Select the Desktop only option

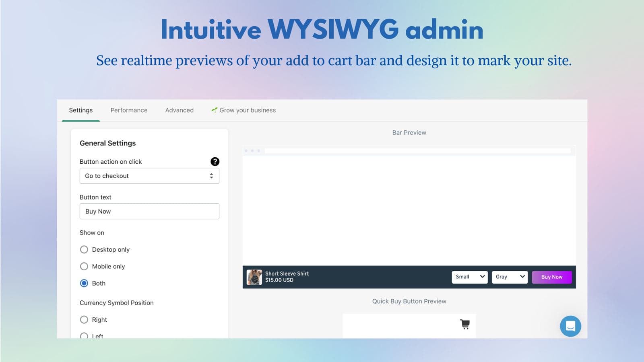click(x=84, y=249)
